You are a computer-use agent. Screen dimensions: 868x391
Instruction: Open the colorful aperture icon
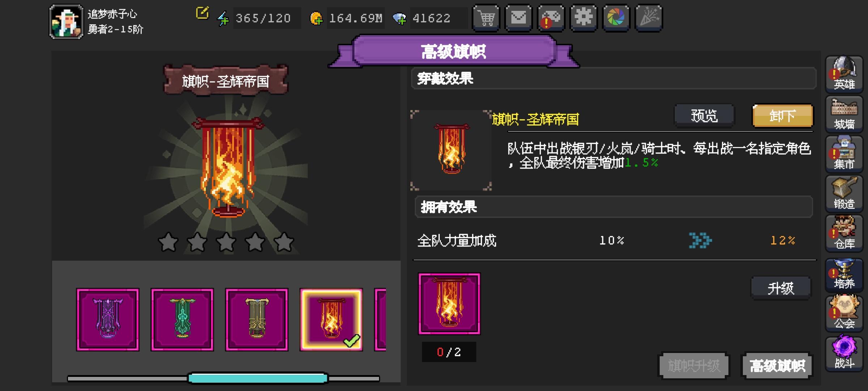click(616, 18)
